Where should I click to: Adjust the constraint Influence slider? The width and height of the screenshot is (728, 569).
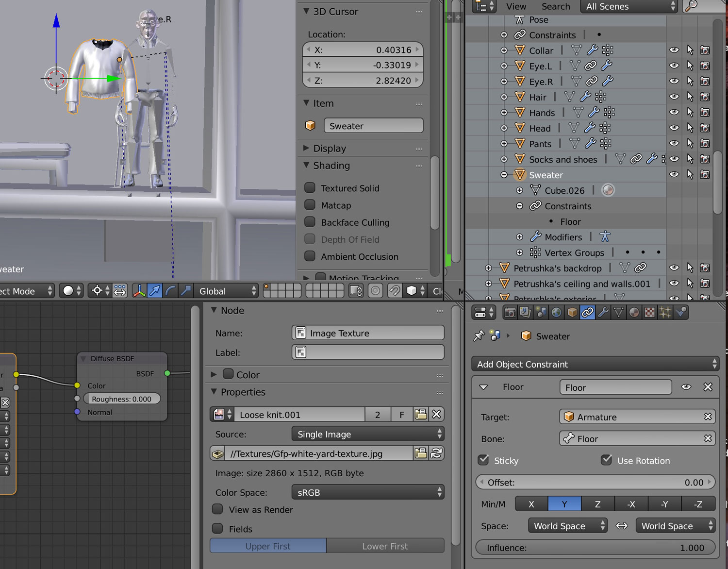click(x=595, y=548)
